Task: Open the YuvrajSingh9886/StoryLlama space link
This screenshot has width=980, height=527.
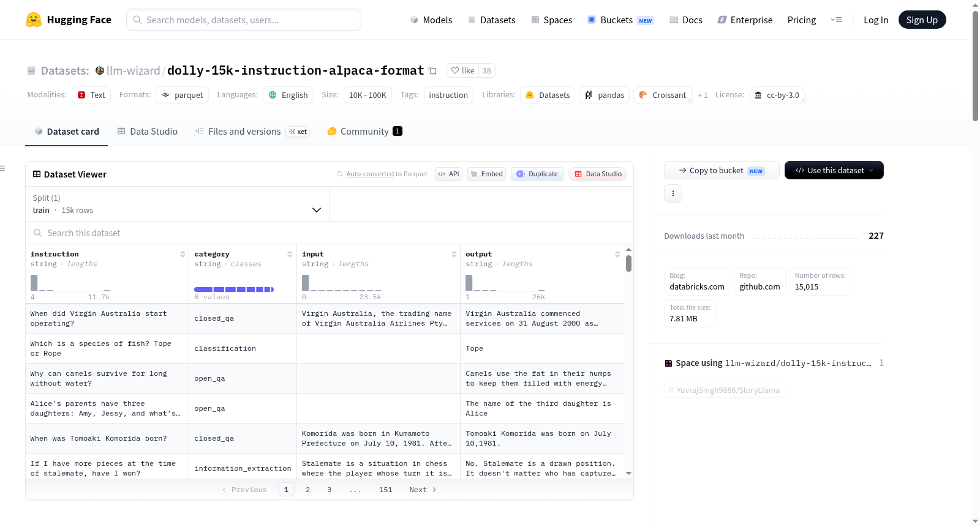Action: click(725, 390)
